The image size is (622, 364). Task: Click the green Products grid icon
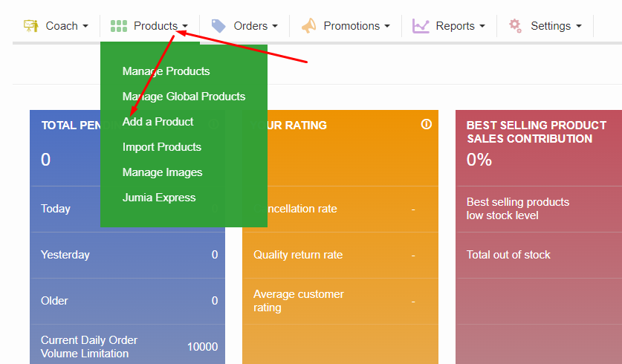[x=119, y=26]
